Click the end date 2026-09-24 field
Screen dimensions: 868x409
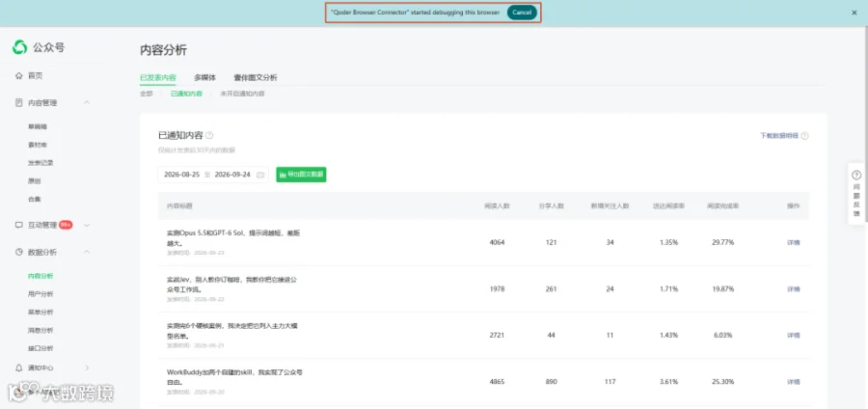tap(232, 175)
